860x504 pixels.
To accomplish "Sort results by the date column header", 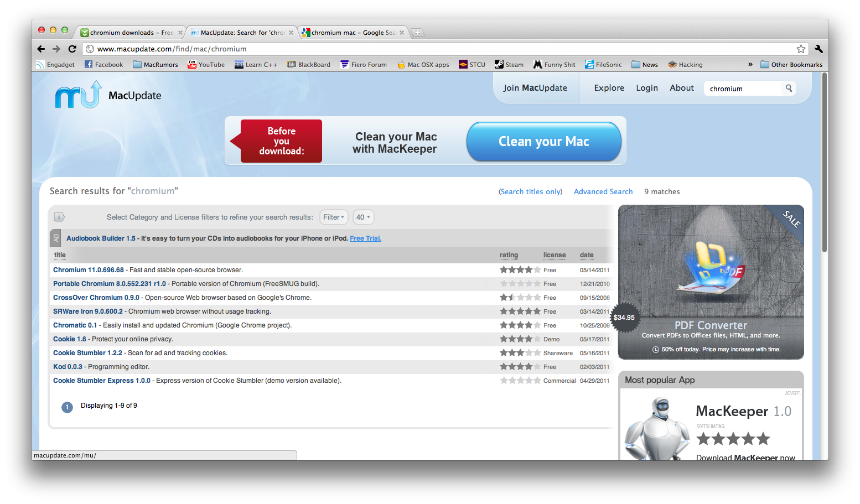I will pyautogui.click(x=587, y=255).
